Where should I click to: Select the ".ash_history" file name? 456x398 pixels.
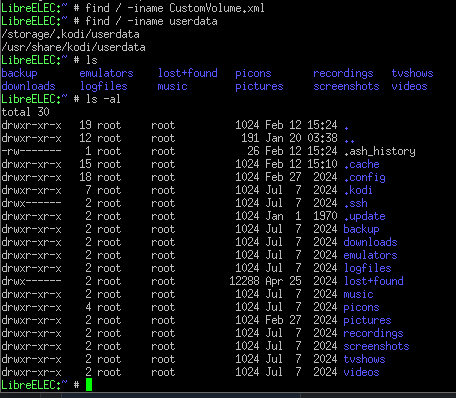click(x=380, y=151)
